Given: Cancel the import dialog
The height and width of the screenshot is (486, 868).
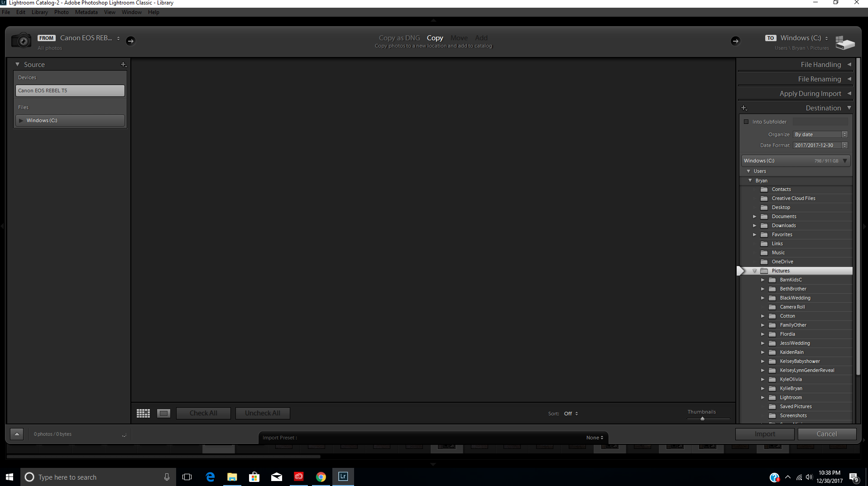Looking at the screenshot, I should [x=827, y=434].
